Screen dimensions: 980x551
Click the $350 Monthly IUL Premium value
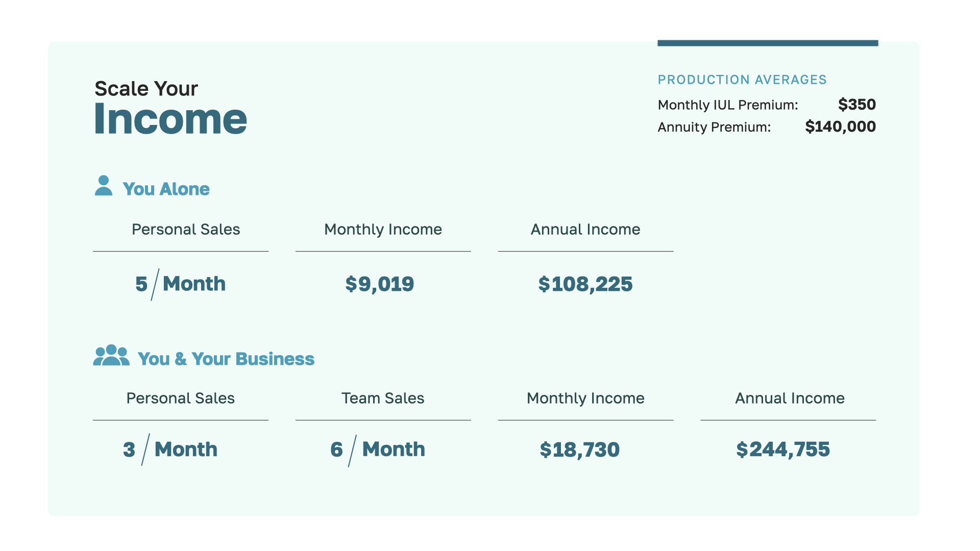(x=856, y=105)
